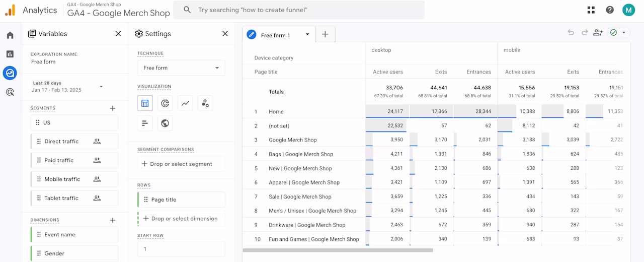
Task: Select Bar chart visualization icon
Action: (x=145, y=123)
